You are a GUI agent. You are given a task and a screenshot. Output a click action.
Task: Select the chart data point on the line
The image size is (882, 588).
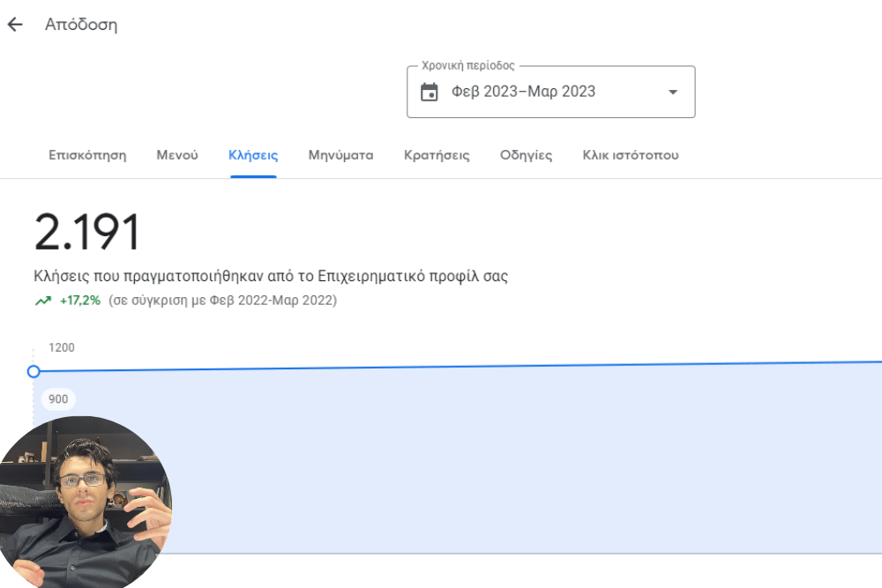pyautogui.click(x=34, y=372)
